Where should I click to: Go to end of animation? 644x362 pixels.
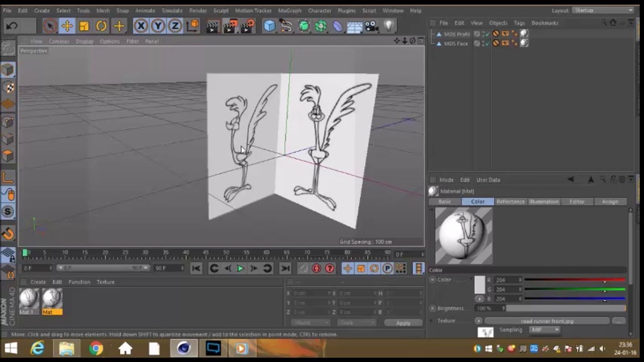[285, 268]
